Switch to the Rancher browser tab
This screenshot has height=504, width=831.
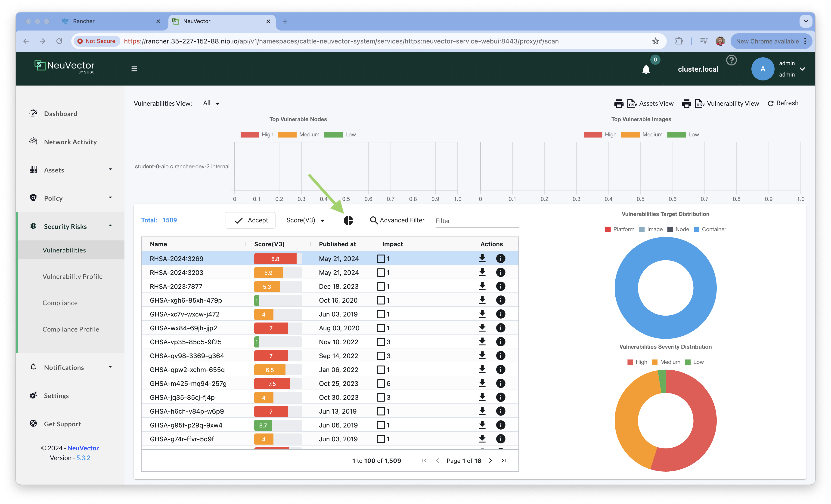coord(84,21)
